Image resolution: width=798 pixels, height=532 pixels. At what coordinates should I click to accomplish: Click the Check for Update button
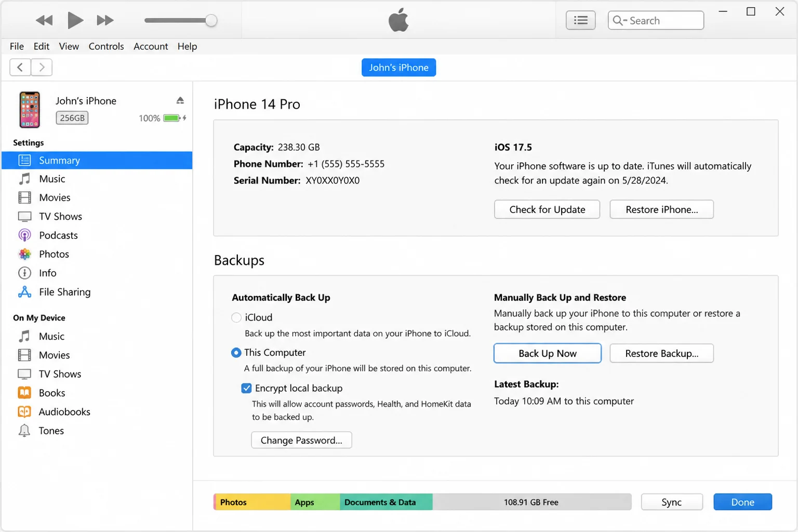click(547, 209)
